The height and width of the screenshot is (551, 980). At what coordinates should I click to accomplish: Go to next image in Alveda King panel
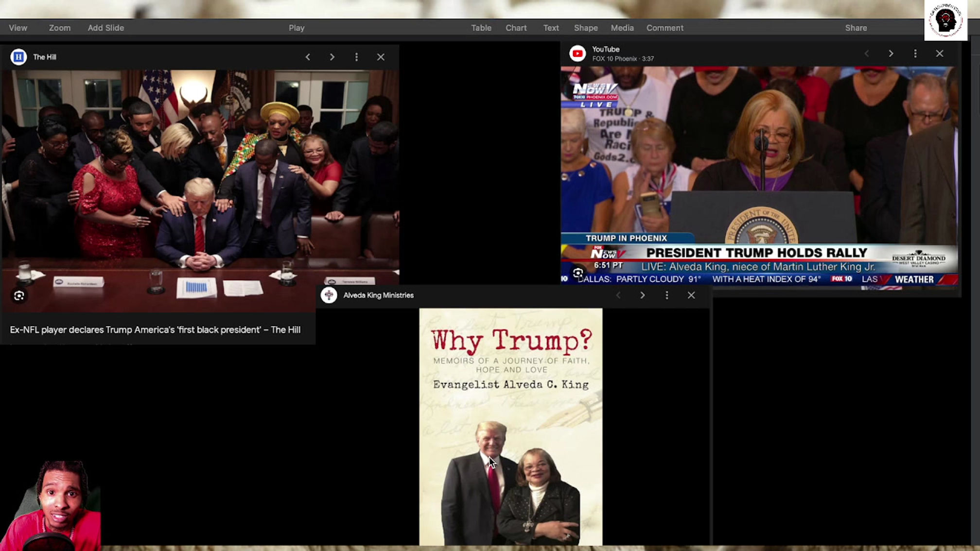(x=642, y=295)
